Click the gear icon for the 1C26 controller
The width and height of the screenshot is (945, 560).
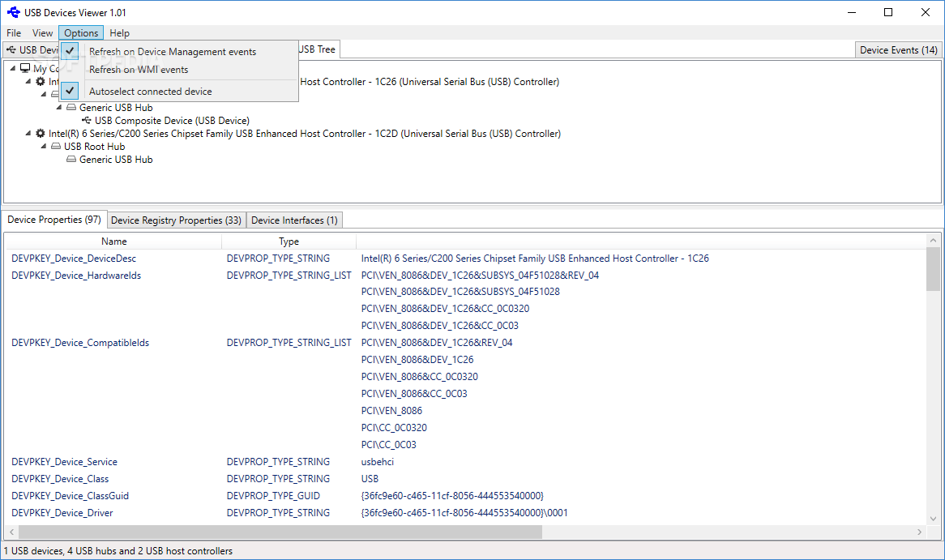tap(41, 81)
